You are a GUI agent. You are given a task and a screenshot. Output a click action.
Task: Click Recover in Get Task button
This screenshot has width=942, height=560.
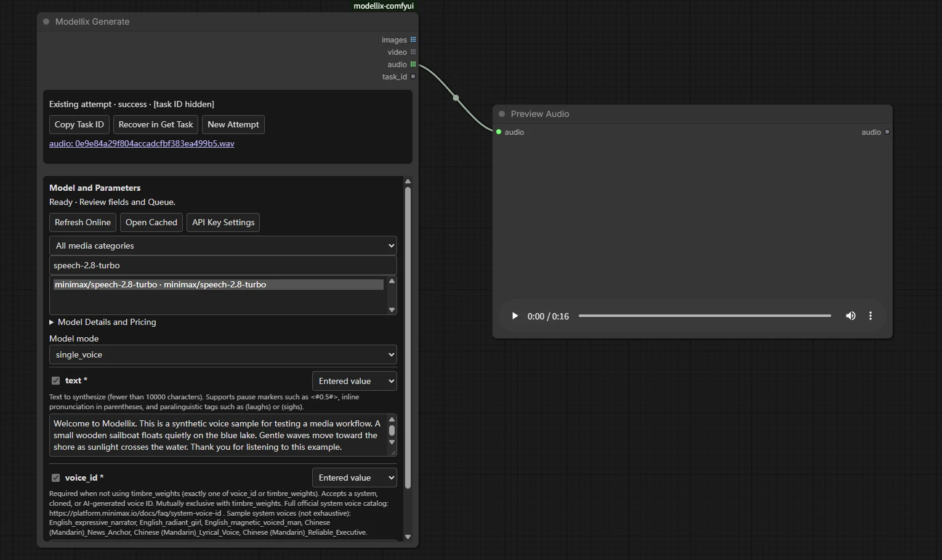[x=156, y=124]
